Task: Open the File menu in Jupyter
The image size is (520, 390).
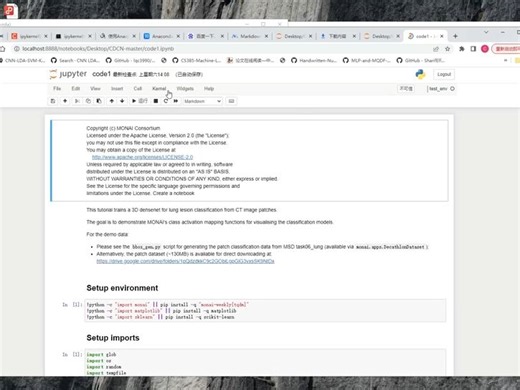Action: (57, 89)
